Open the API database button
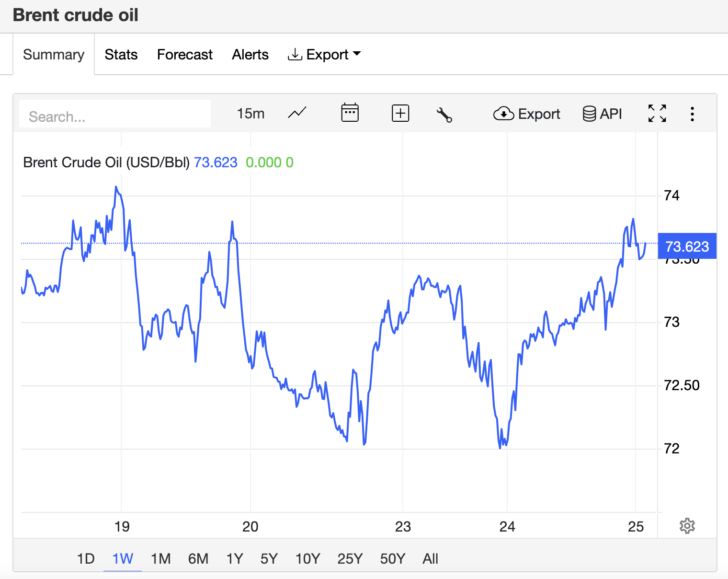Image resolution: width=728 pixels, height=579 pixels. point(603,114)
